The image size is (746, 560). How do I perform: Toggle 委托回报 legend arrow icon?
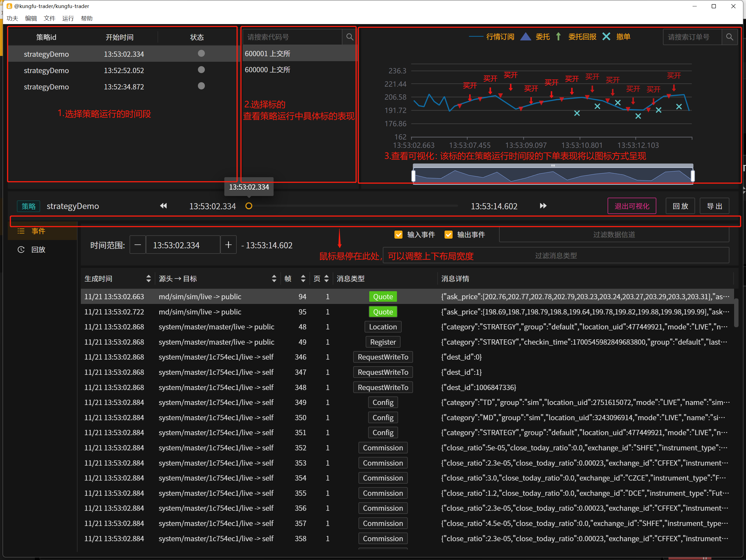(559, 37)
